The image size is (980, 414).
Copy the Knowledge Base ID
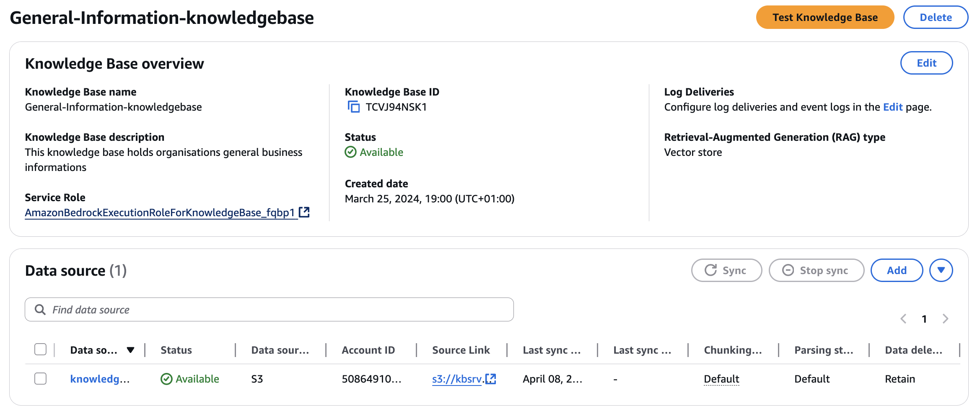click(354, 107)
